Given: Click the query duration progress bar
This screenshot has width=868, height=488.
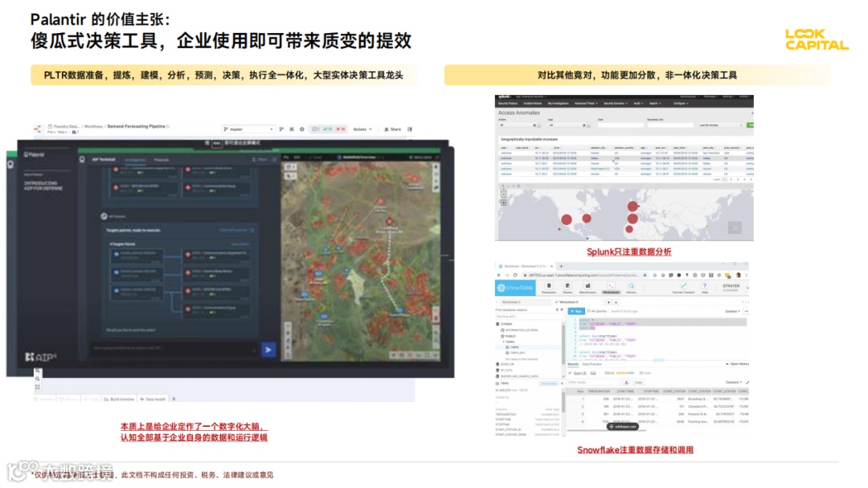Looking at the screenshot, I should coord(625,373).
